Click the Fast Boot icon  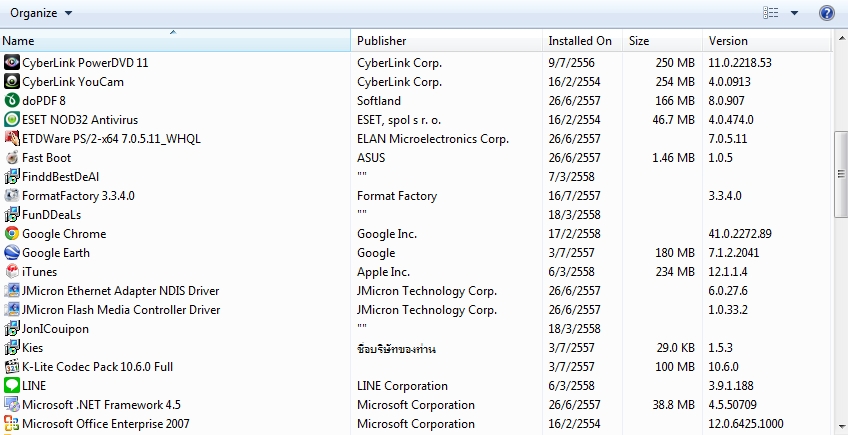pyautogui.click(x=11, y=157)
